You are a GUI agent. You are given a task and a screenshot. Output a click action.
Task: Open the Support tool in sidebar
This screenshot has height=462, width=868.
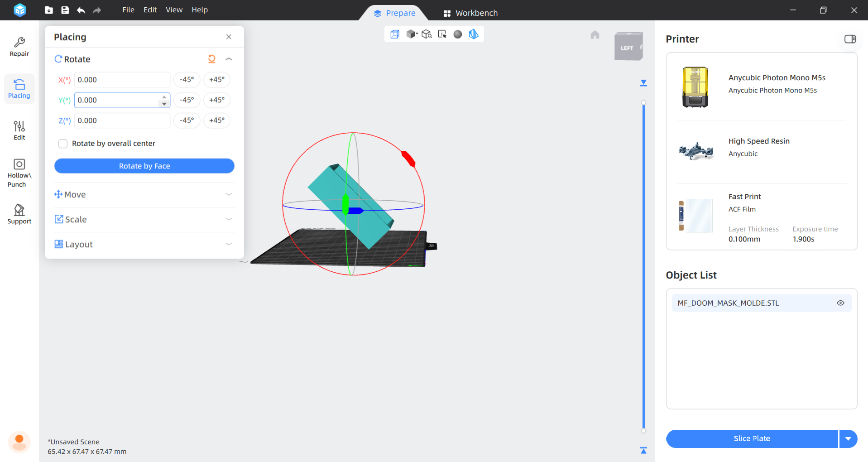tap(19, 214)
